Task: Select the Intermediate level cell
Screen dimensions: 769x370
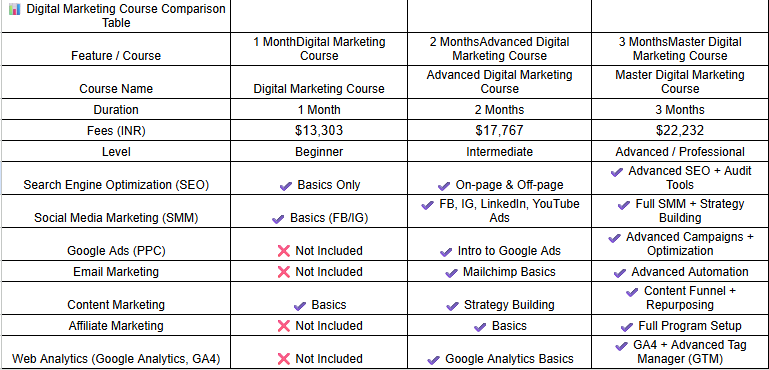Action: tap(499, 152)
